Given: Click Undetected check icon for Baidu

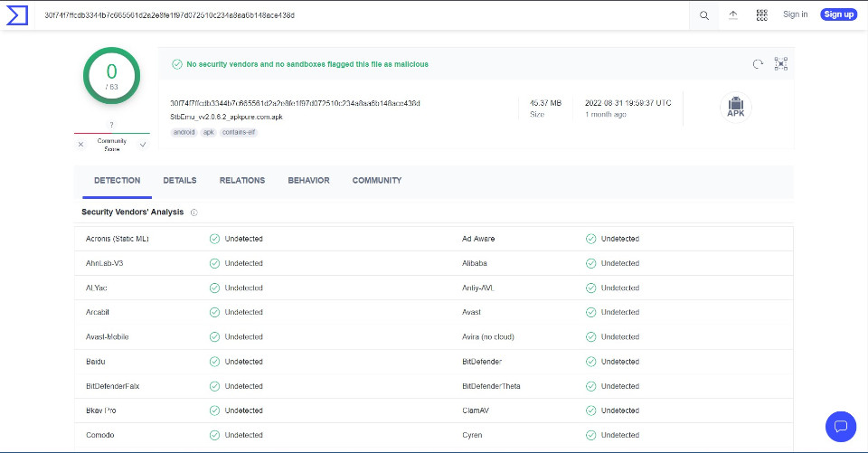Looking at the screenshot, I should coord(215,362).
